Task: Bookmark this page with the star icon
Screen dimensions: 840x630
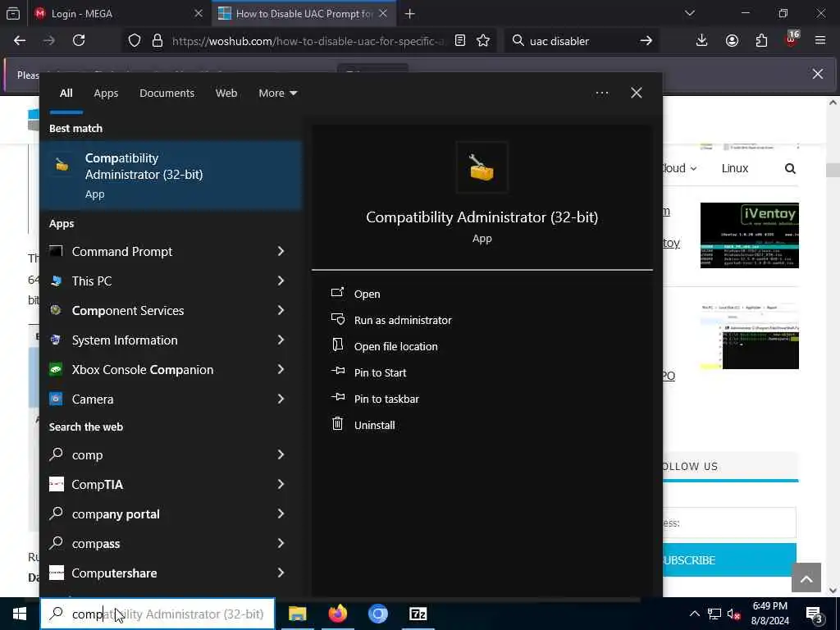Action: click(483, 41)
